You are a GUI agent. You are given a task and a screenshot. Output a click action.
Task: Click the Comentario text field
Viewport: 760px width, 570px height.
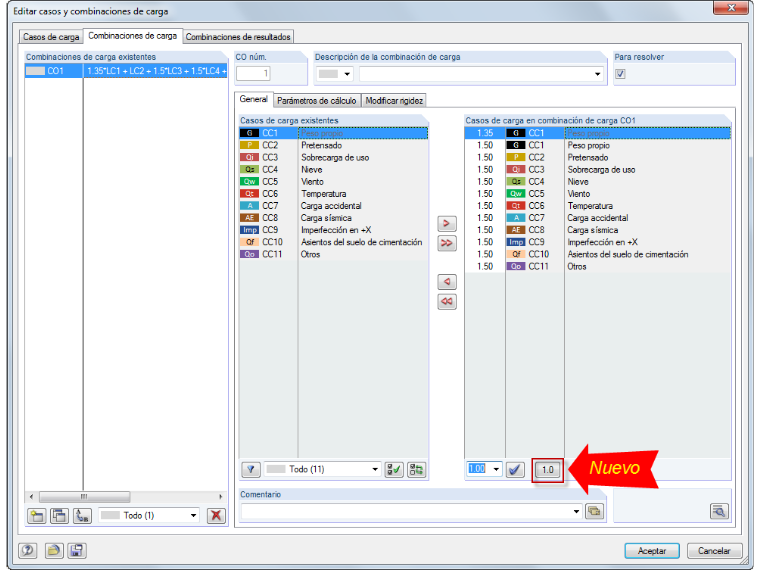pos(411,511)
